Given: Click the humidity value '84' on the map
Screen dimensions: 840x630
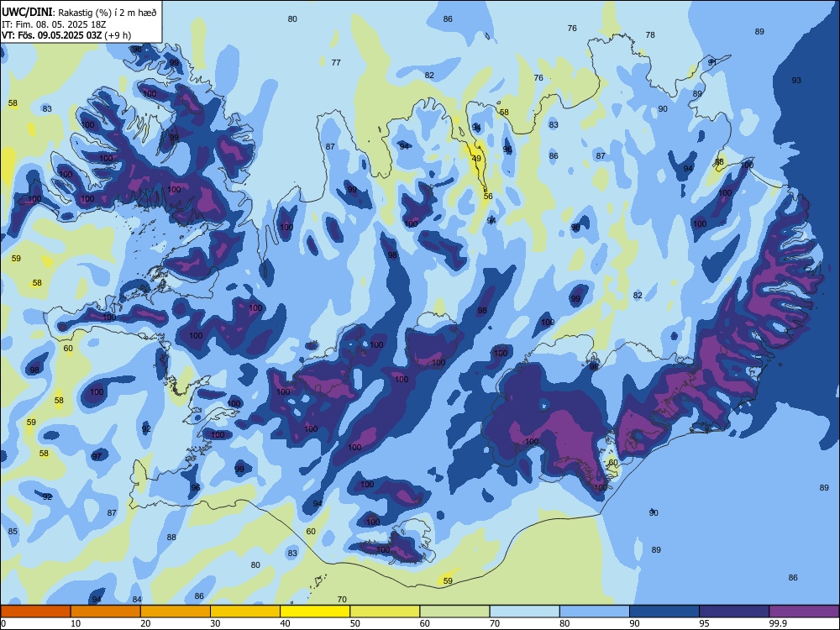Looking at the screenshot, I should pos(137,600).
